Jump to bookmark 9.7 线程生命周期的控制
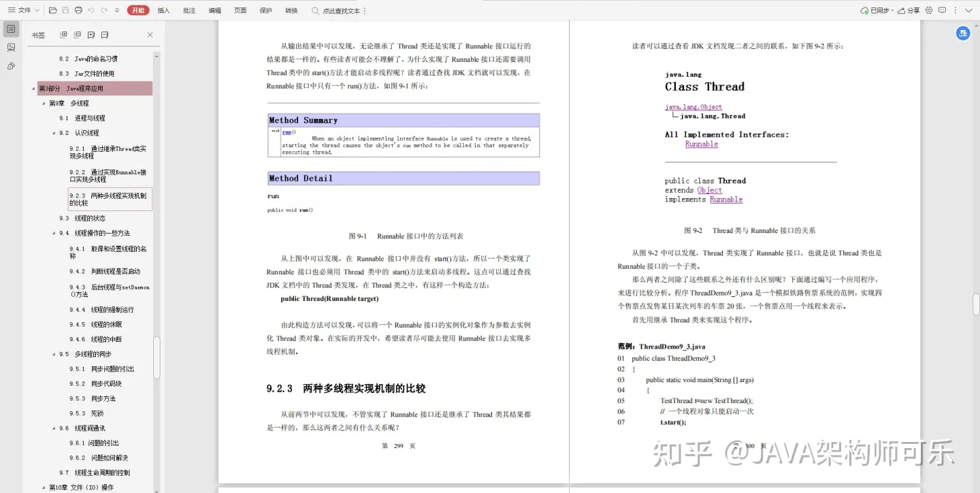 [x=94, y=473]
